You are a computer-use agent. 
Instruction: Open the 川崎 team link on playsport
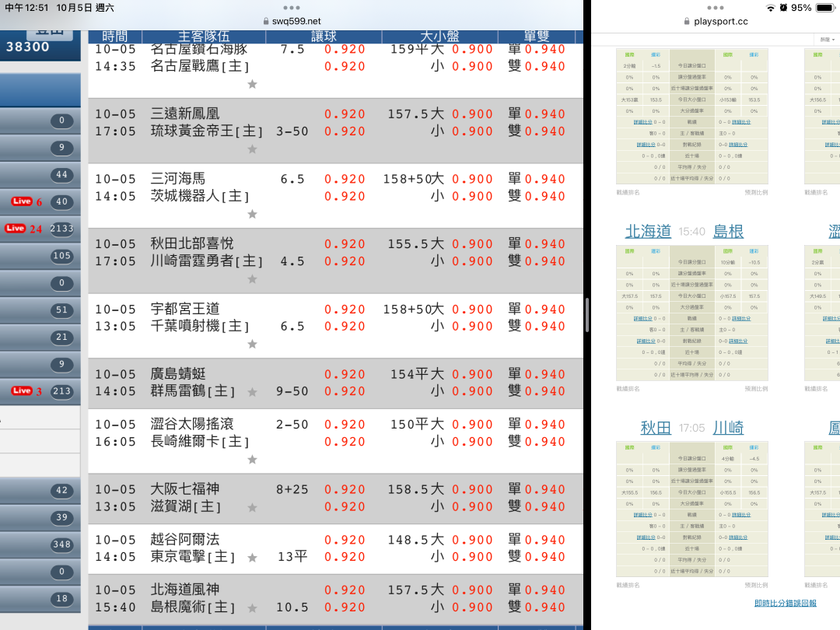coord(728,428)
